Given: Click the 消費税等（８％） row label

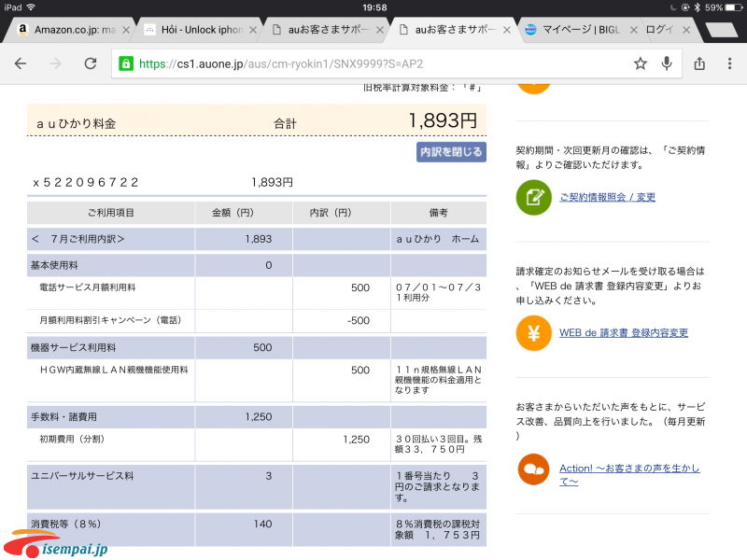Looking at the screenshot, I should pyautogui.click(x=66, y=525).
